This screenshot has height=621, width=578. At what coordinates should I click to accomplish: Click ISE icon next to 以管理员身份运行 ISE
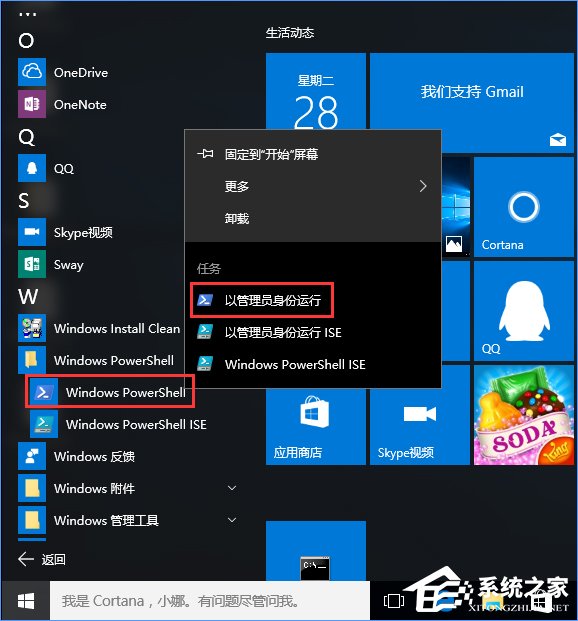point(205,332)
